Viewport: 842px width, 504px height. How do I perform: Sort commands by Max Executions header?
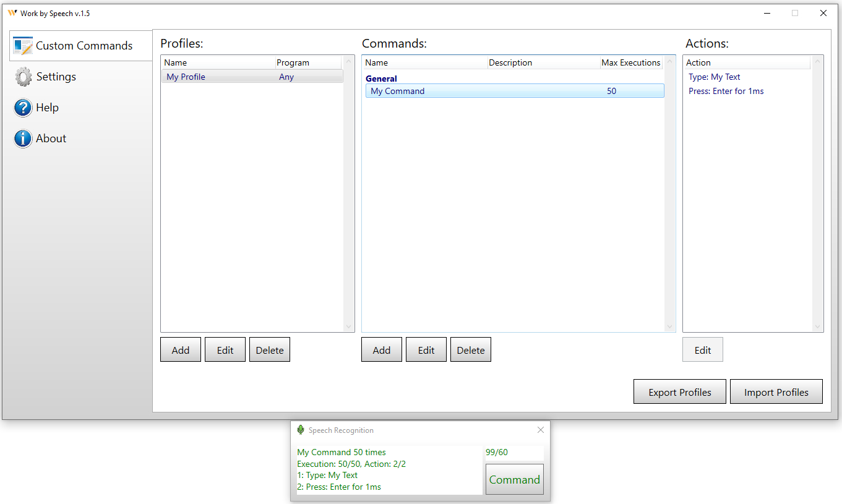[x=631, y=62]
